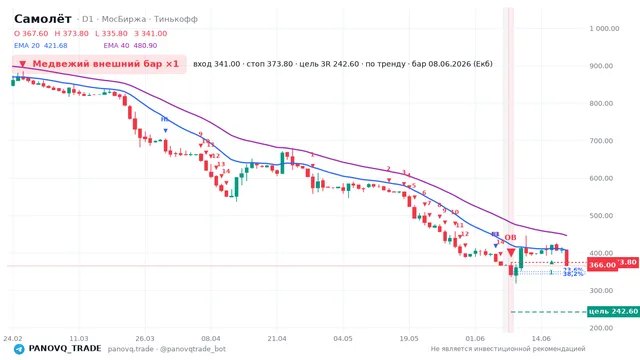Open the 'panovq.trade · @panovqtrade_bot' link text
Screen dimensions: 640x360
[167, 349]
